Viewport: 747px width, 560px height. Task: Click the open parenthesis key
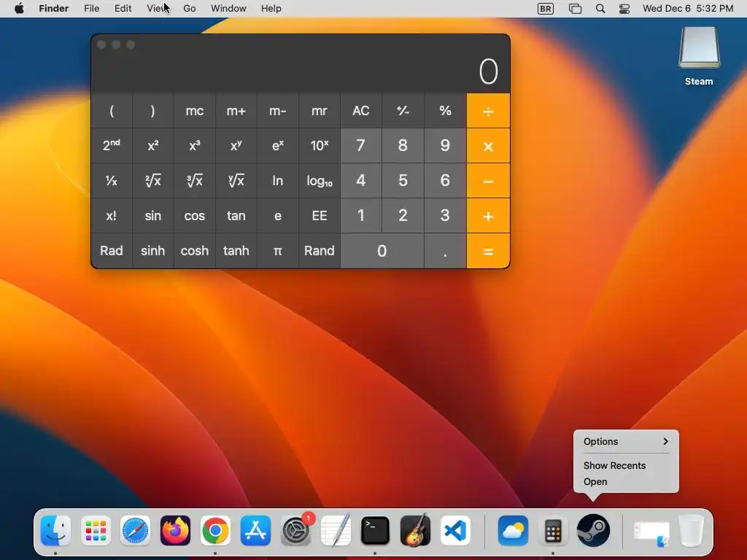click(x=112, y=111)
